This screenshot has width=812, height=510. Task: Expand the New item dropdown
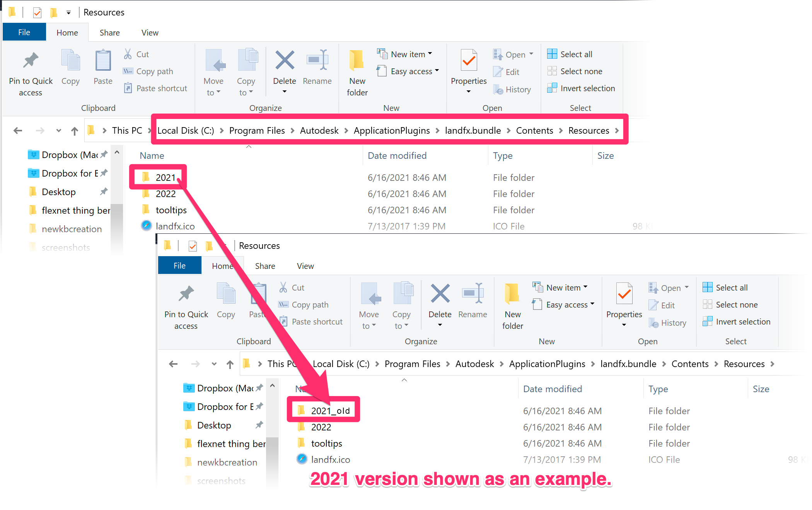(x=430, y=54)
